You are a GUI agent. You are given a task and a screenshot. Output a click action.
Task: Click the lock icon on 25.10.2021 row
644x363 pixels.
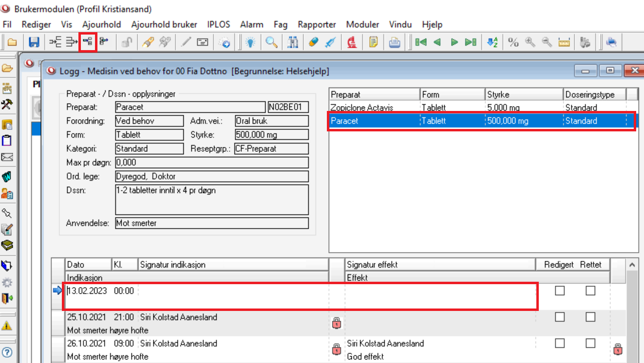tap(336, 323)
